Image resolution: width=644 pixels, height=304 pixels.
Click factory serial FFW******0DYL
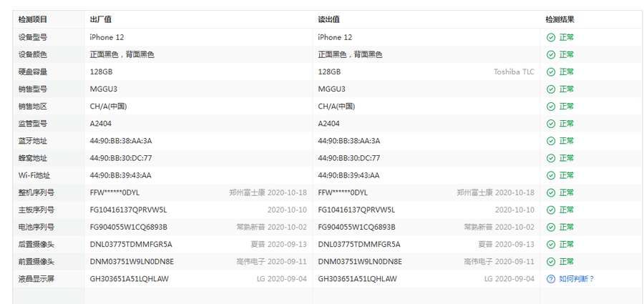tap(114, 192)
